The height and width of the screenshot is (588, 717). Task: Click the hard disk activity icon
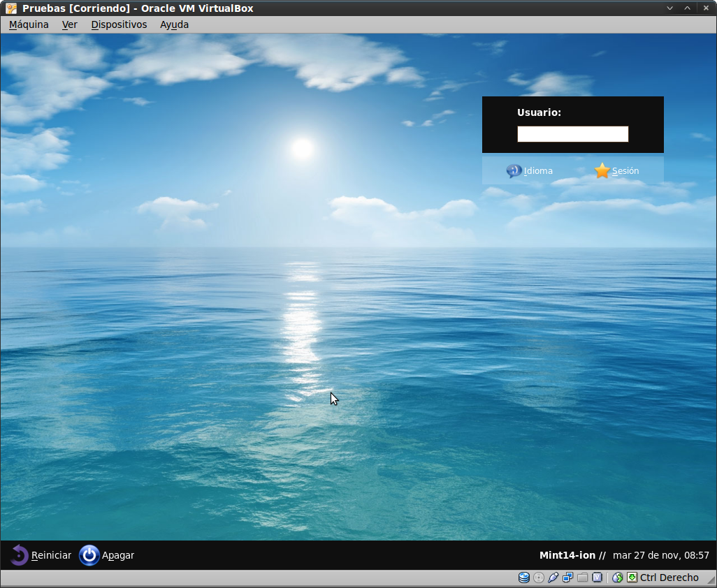pyautogui.click(x=523, y=578)
